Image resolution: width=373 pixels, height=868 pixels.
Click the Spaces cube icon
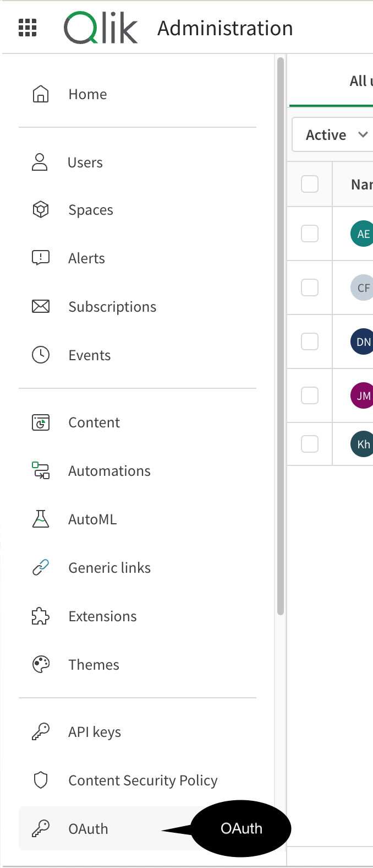pyautogui.click(x=41, y=210)
